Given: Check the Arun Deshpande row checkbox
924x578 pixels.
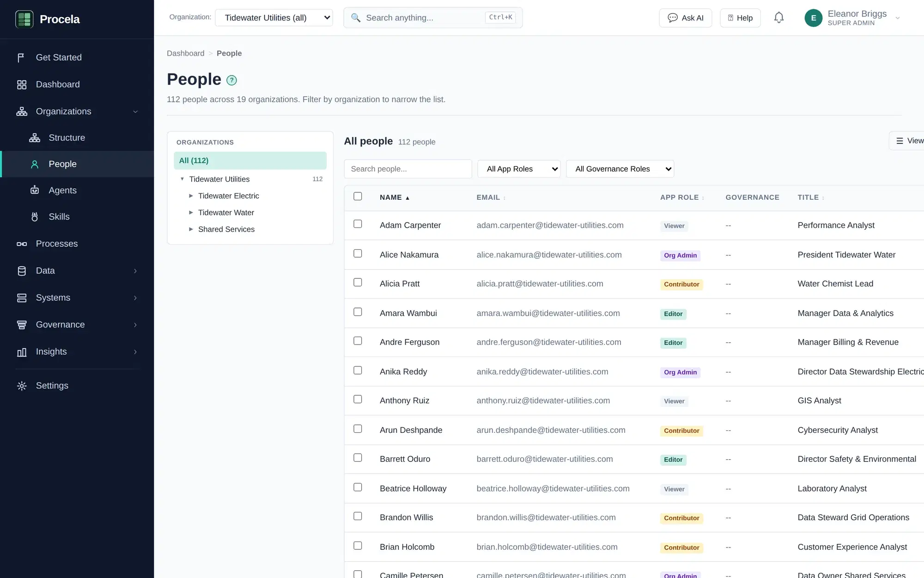Looking at the screenshot, I should click(358, 429).
